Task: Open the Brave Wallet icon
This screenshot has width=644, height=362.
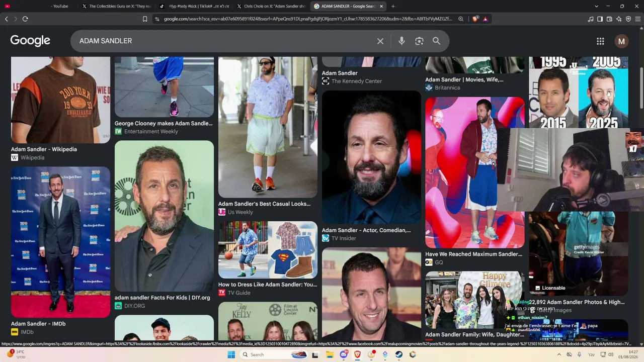Action: click(609, 19)
